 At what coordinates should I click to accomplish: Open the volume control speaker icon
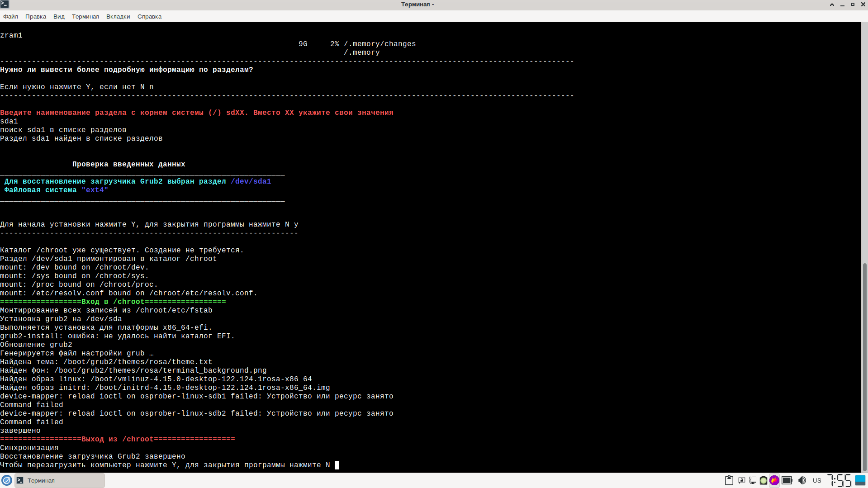(802, 480)
